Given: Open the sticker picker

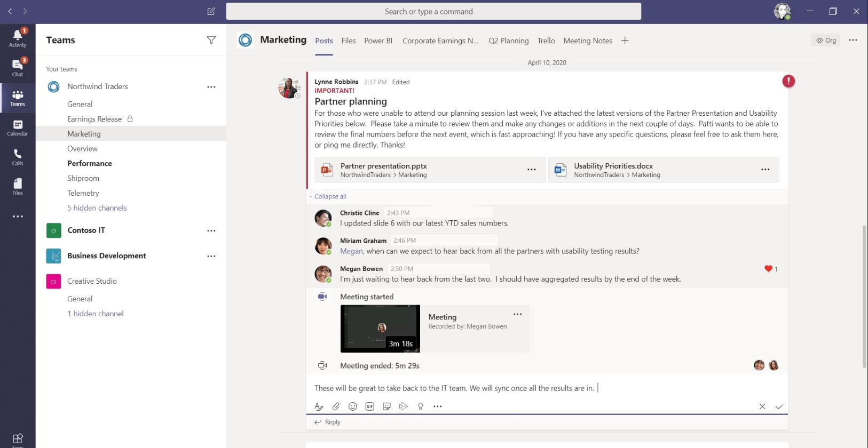Looking at the screenshot, I should tap(387, 406).
